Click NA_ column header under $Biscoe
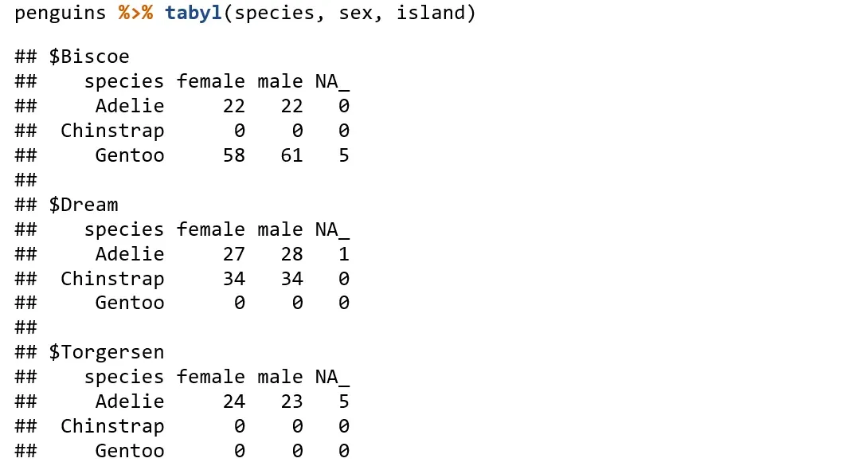The image size is (868, 470). pyautogui.click(x=332, y=82)
